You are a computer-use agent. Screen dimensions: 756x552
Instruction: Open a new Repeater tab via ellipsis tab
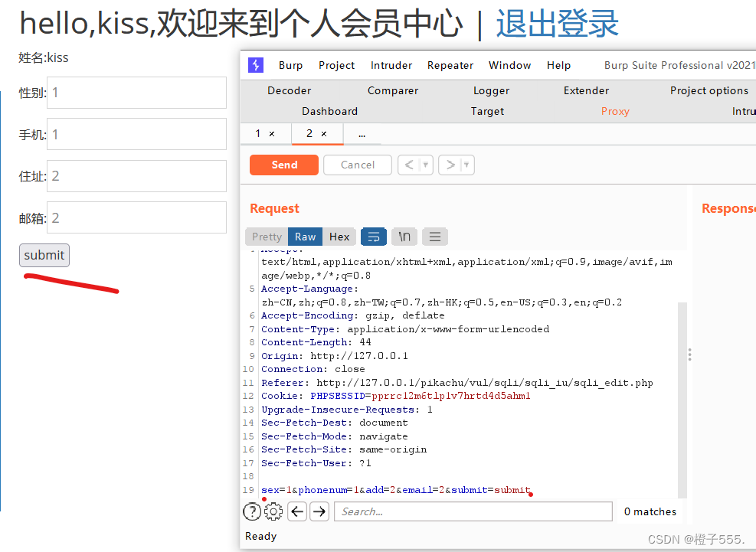[362, 135]
